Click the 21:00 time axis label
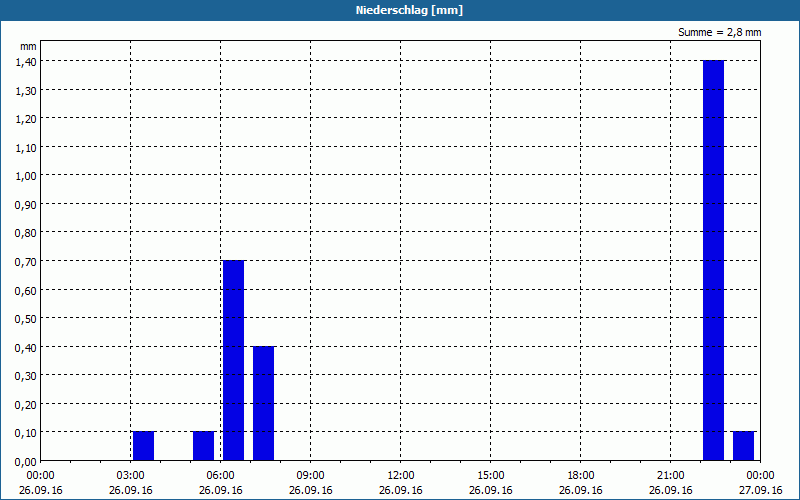Image resolution: width=800 pixels, height=500 pixels. (670, 476)
